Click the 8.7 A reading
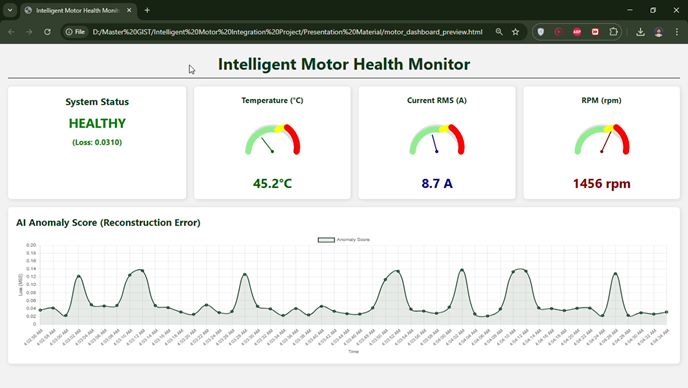 click(x=437, y=183)
